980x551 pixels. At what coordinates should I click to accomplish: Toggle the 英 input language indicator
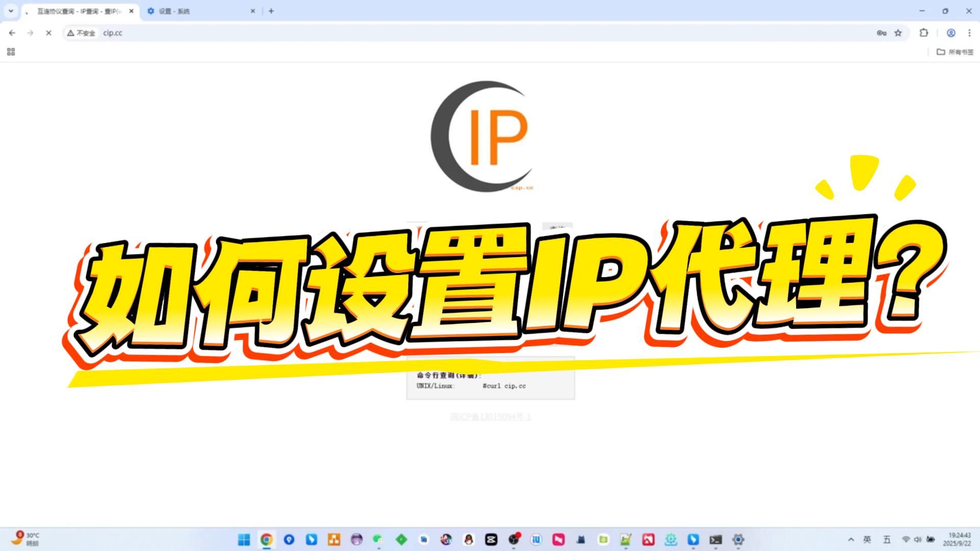[x=867, y=539]
